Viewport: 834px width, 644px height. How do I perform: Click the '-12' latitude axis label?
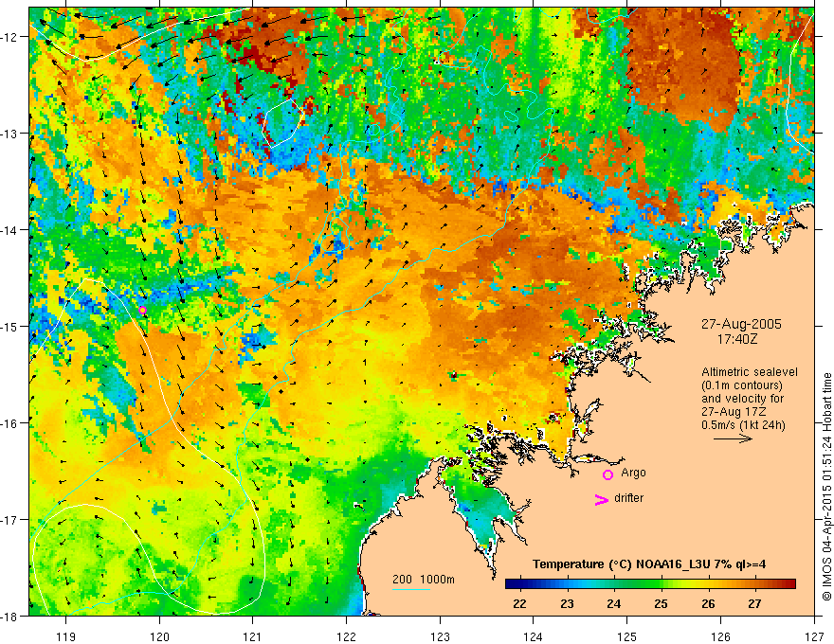9,37
